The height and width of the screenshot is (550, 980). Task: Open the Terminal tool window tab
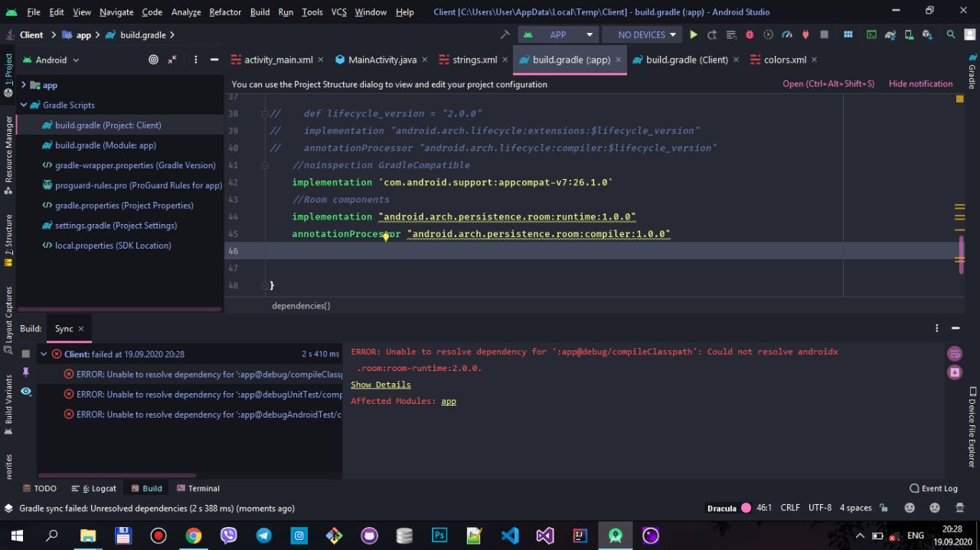198,488
